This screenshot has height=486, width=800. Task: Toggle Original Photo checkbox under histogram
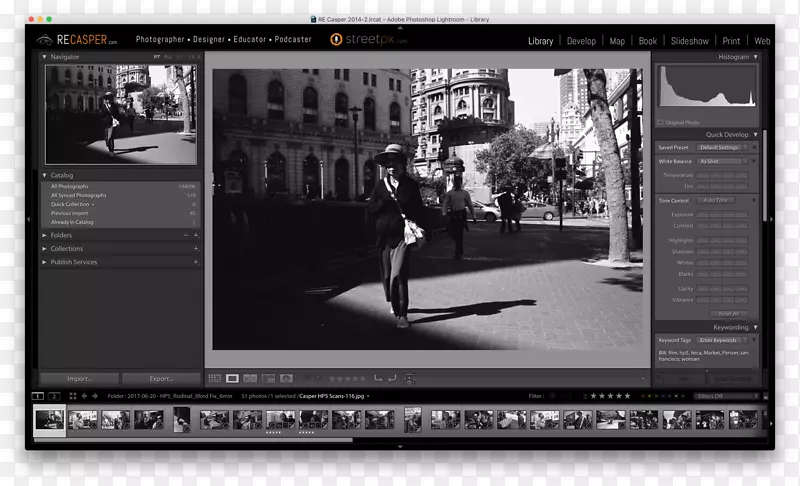(661, 122)
